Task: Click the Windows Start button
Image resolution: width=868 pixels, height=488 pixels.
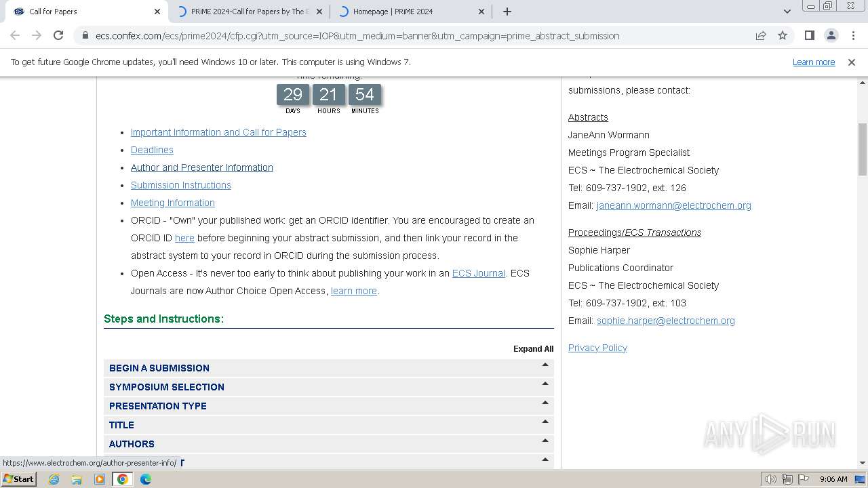Action: [19, 479]
